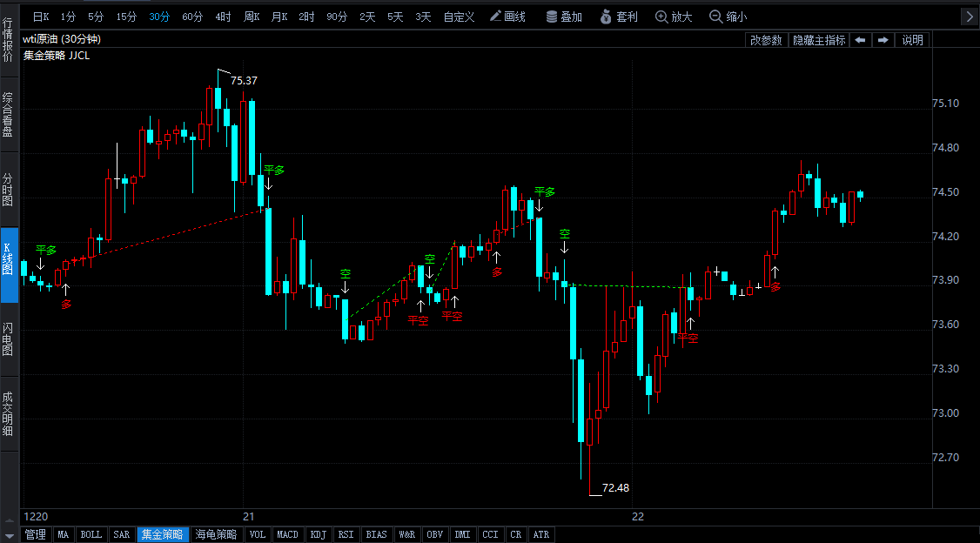Screen dimensions: 980x543
Task: Switch to 2天 period
Action: 367,17
